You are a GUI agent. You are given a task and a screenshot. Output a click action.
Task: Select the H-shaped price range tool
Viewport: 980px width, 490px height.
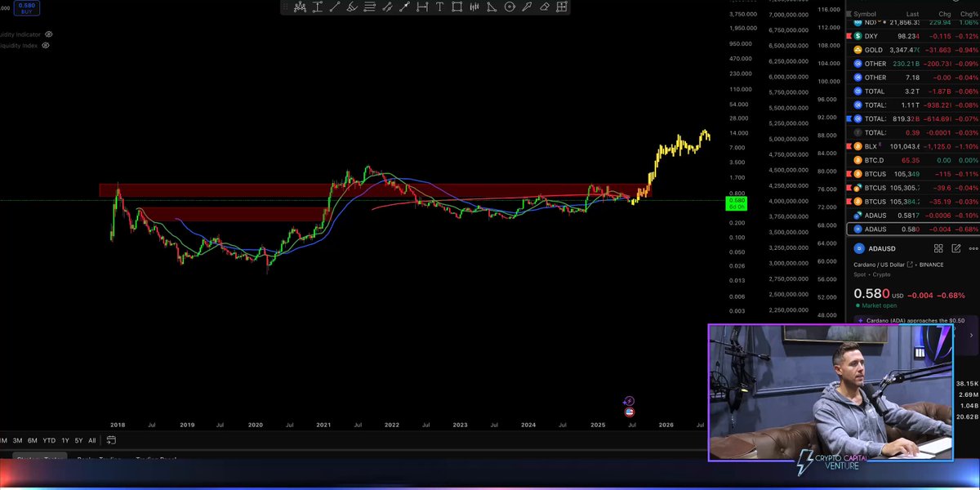[x=422, y=7]
